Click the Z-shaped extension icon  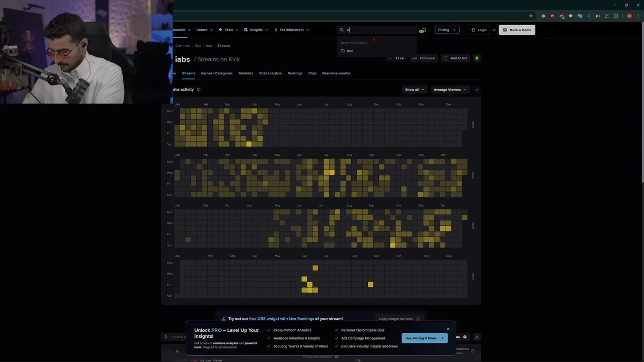coord(607,16)
